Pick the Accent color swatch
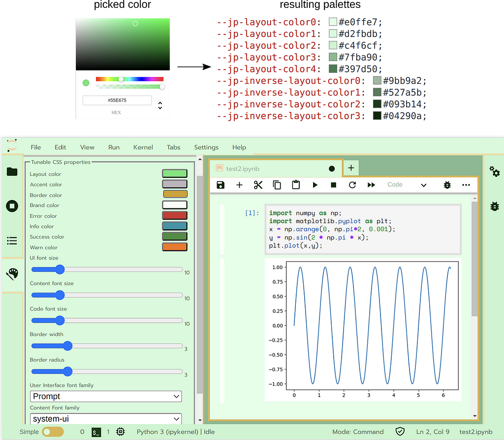The image size is (504, 440). (x=175, y=184)
